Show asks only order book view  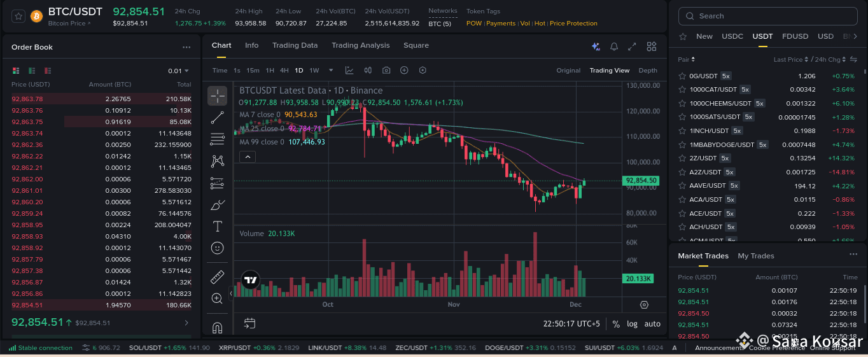[x=48, y=71]
